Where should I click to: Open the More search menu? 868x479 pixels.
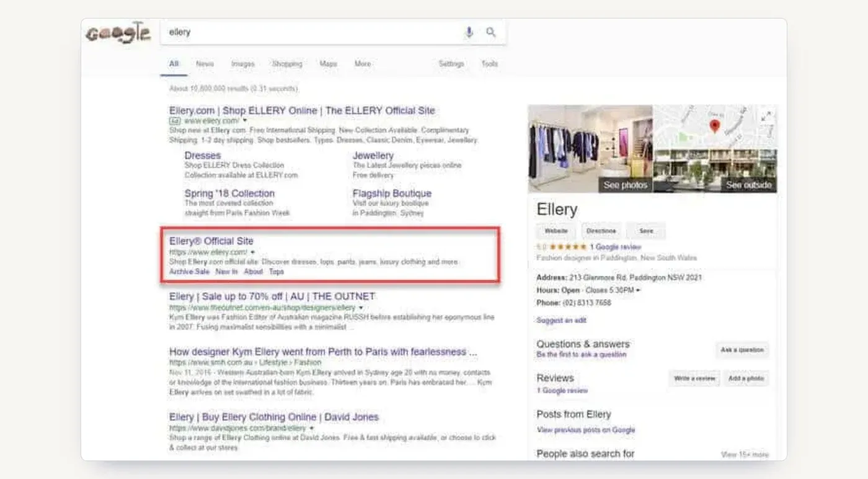point(363,64)
